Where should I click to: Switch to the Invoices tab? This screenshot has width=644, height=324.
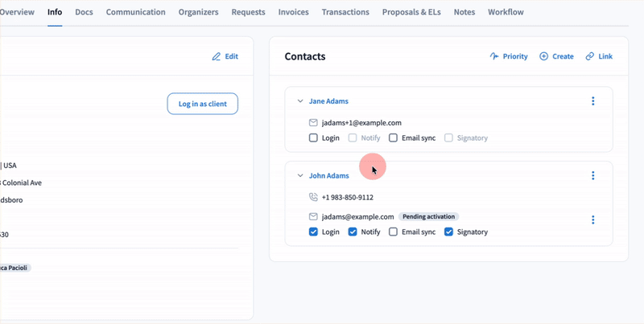(293, 12)
